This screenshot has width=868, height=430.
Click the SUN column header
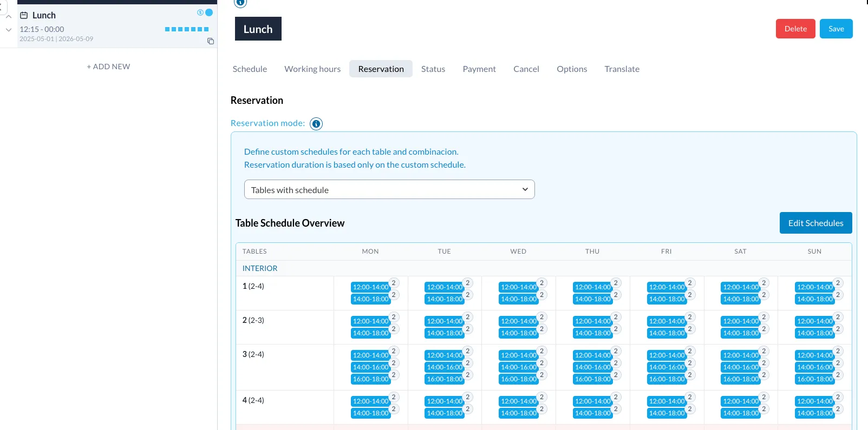[x=814, y=252]
